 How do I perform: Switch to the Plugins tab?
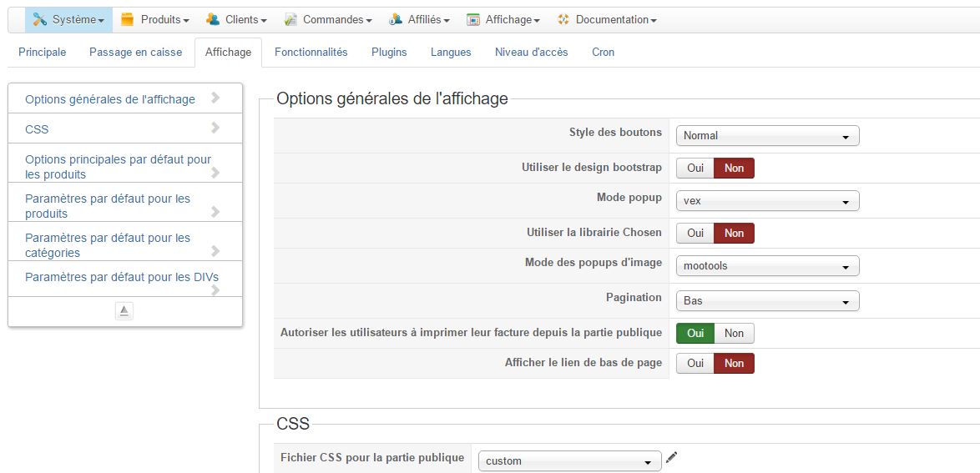click(389, 52)
